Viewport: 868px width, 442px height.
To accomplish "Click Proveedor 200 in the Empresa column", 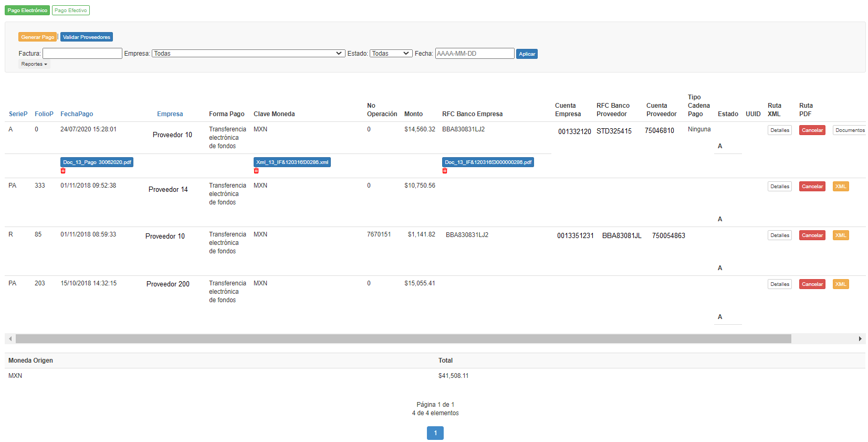I will tap(168, 284).
